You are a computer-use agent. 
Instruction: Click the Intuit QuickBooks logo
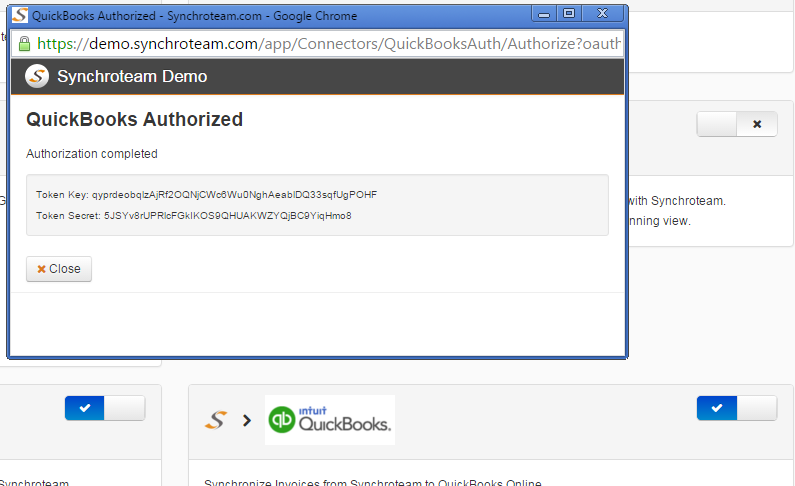(x=330, y=420)
